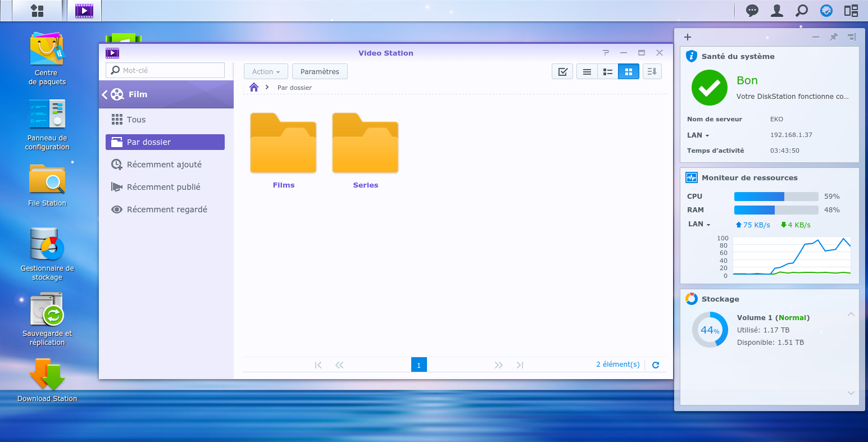Click the Paramètres button

pyautogui.click(x=320, y=72)
